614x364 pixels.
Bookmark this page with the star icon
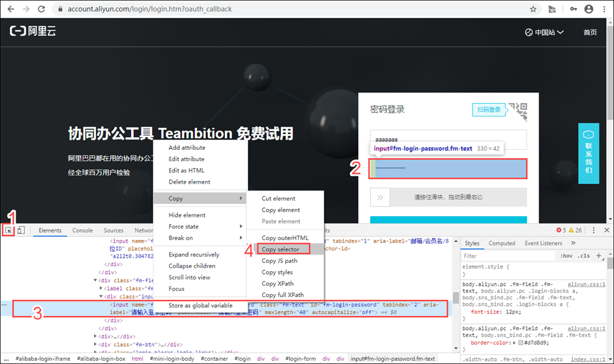(x=533, y=9)
